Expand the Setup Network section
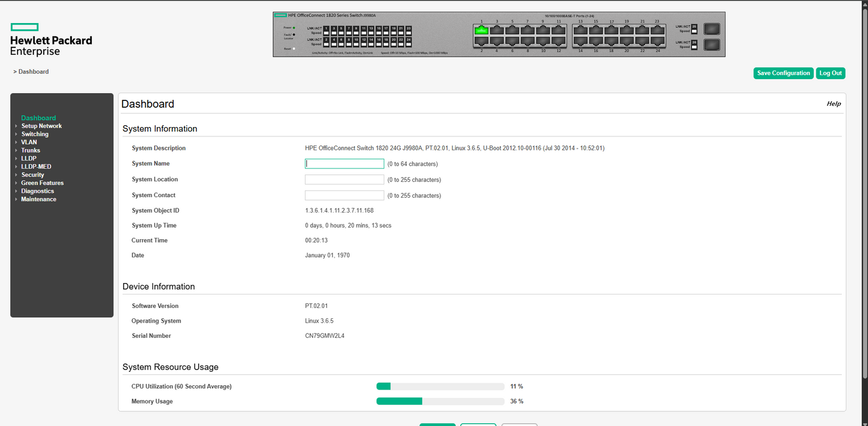The width and height of the screenshot is (868, 426). point(41,125)
